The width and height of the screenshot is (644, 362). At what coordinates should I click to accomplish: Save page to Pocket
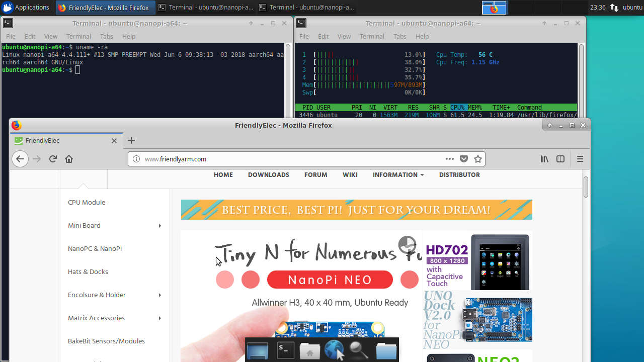464,159
